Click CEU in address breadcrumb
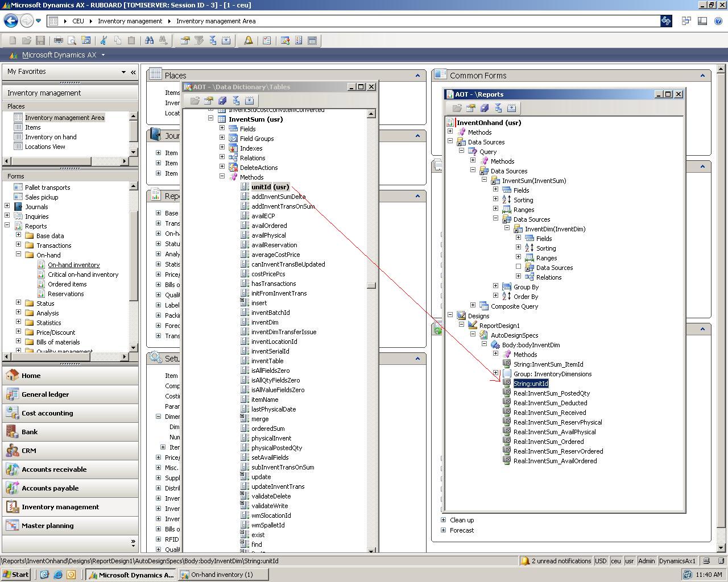The width and height of the screenshot is (728, 582). [78, 21]
